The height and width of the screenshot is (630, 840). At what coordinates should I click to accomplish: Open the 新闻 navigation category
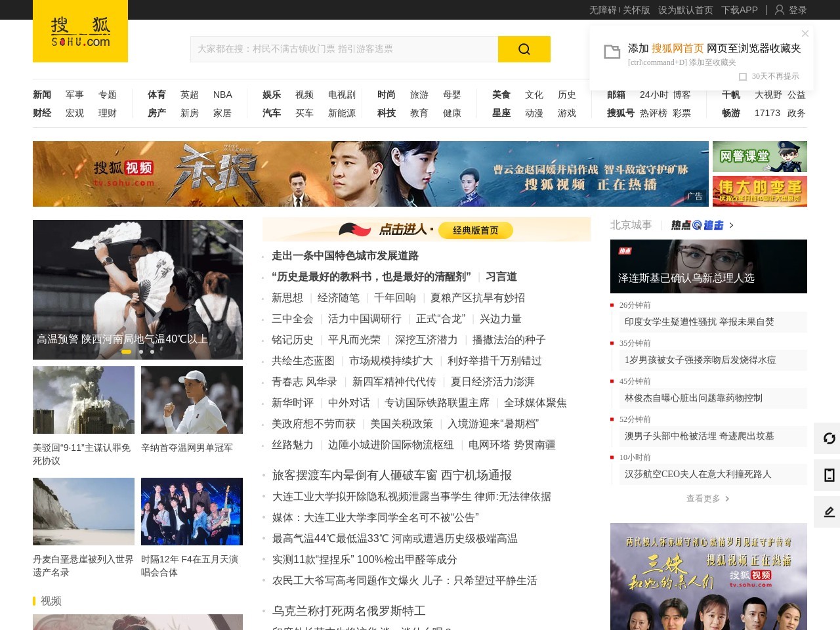pyautogui.click(x=42, y=94)
